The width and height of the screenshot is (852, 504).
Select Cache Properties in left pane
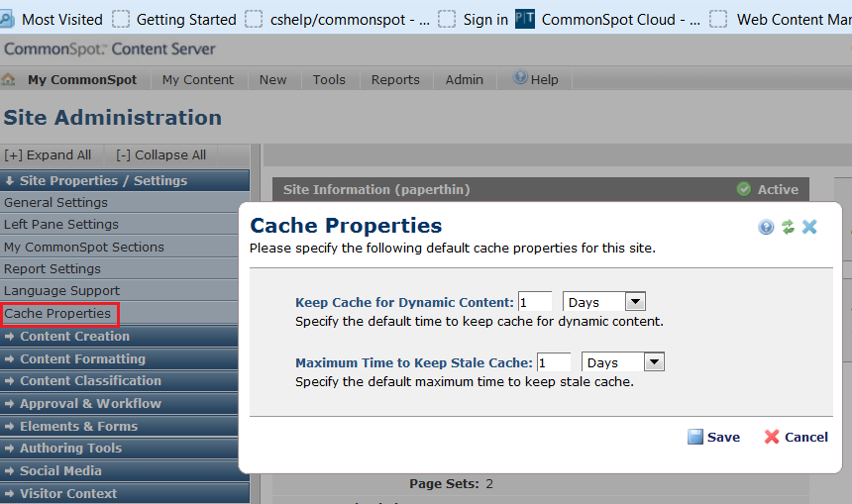57,313
